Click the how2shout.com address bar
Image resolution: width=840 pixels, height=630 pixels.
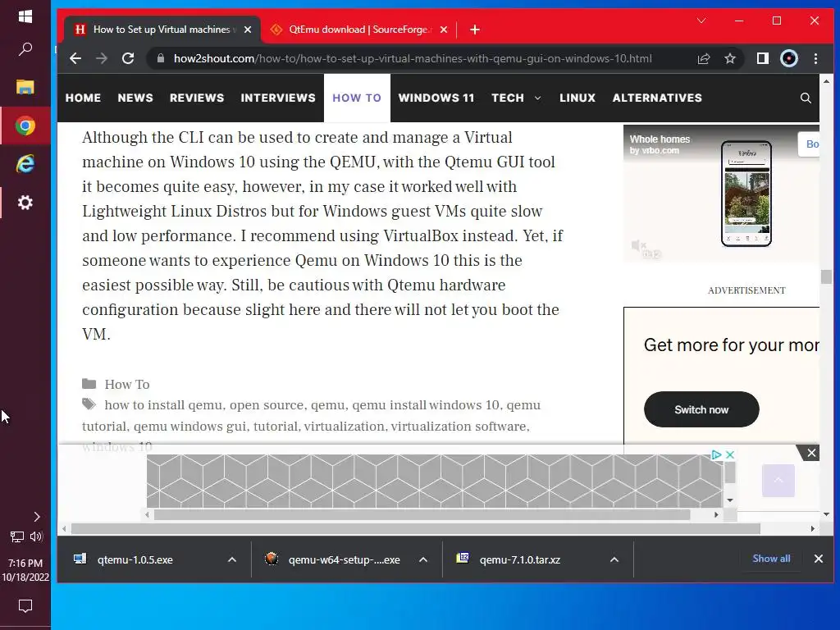(413, 58)
